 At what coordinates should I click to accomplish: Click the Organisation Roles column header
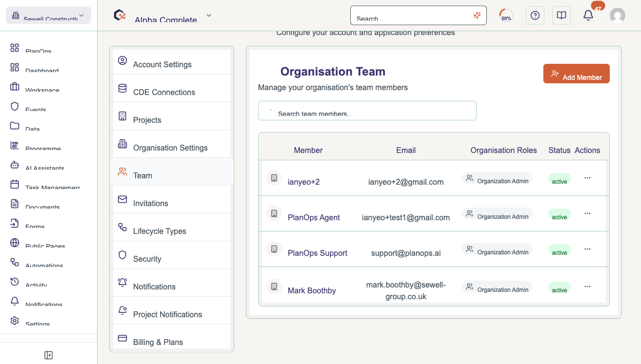(x=503, y=150)
